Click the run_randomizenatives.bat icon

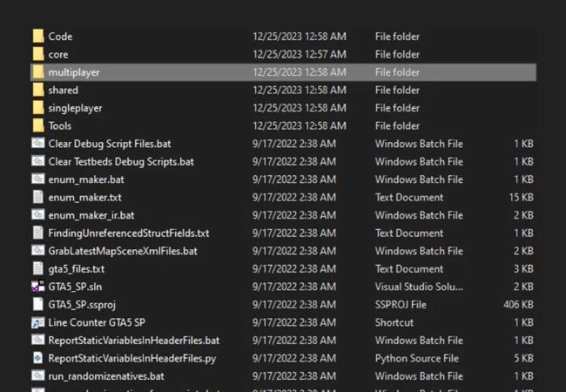[x=38, y=375]
